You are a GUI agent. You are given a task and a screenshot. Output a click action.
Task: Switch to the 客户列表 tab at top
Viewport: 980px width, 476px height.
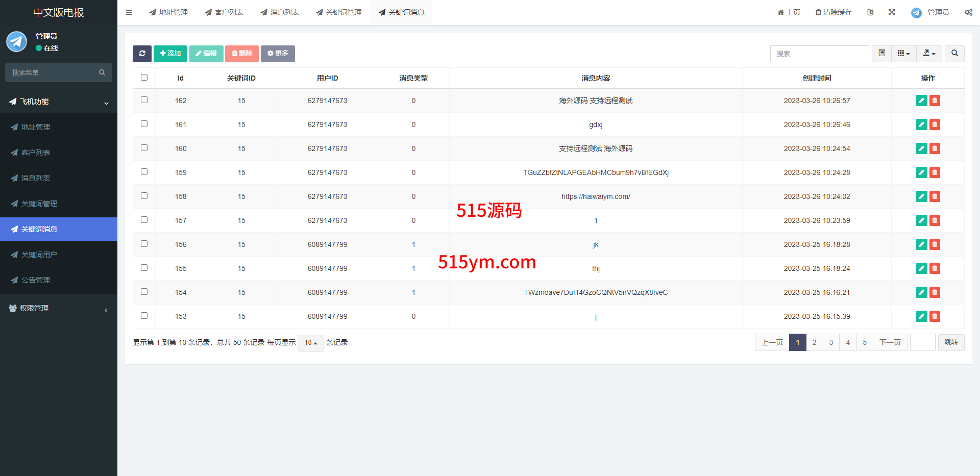point(224,12)
